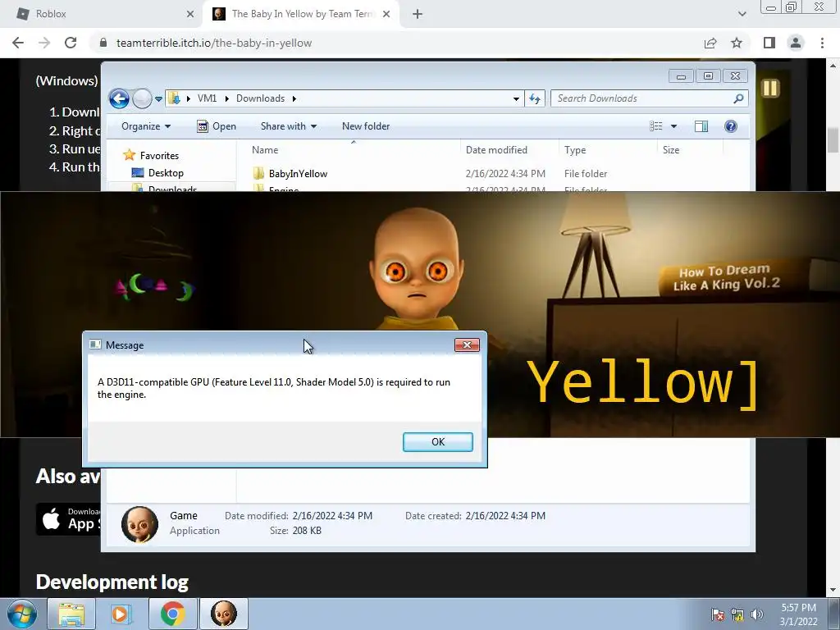Open Chrome tab search dropdown
The width and height of the screenshot is (840, 630).
point(742,15)
